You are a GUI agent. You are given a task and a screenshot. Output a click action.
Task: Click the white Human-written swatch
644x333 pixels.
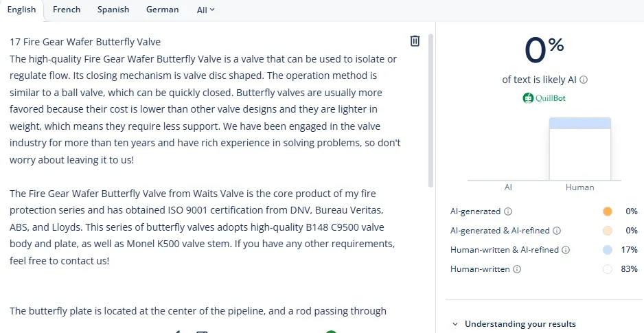pos(607,269)
